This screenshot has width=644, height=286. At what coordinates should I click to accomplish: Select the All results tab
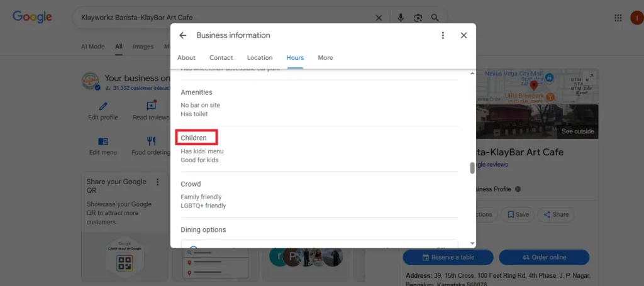coord(119,47)
